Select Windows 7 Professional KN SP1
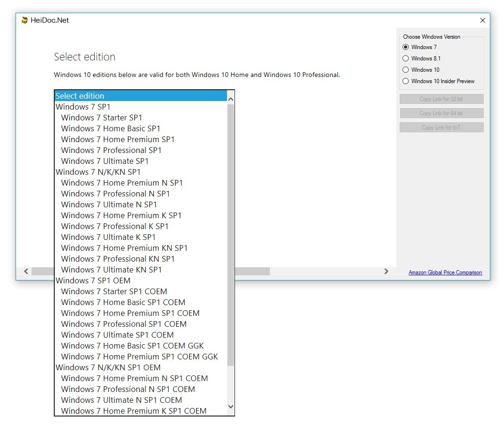The image size is (504, 425). 141,259
